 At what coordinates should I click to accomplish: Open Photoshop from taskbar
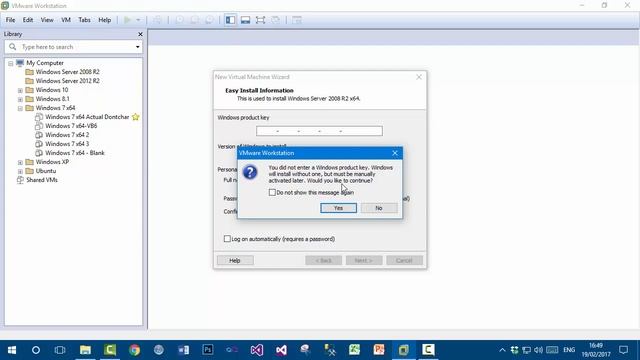[208, 350]
